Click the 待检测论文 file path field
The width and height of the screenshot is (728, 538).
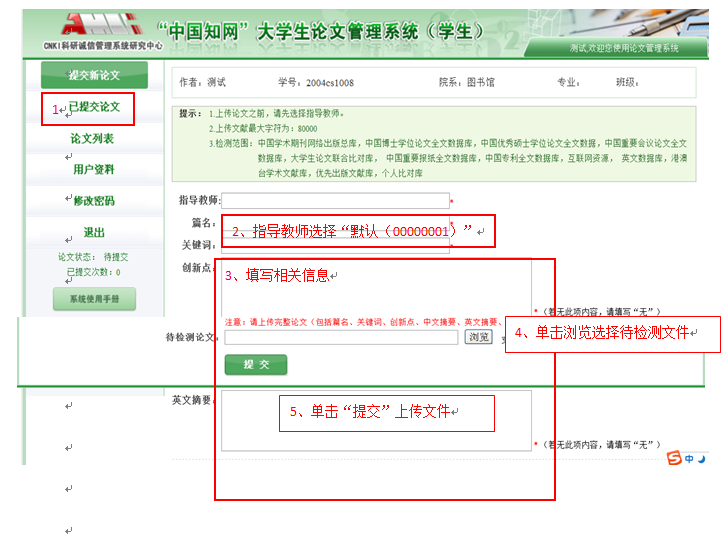(341, 337)
